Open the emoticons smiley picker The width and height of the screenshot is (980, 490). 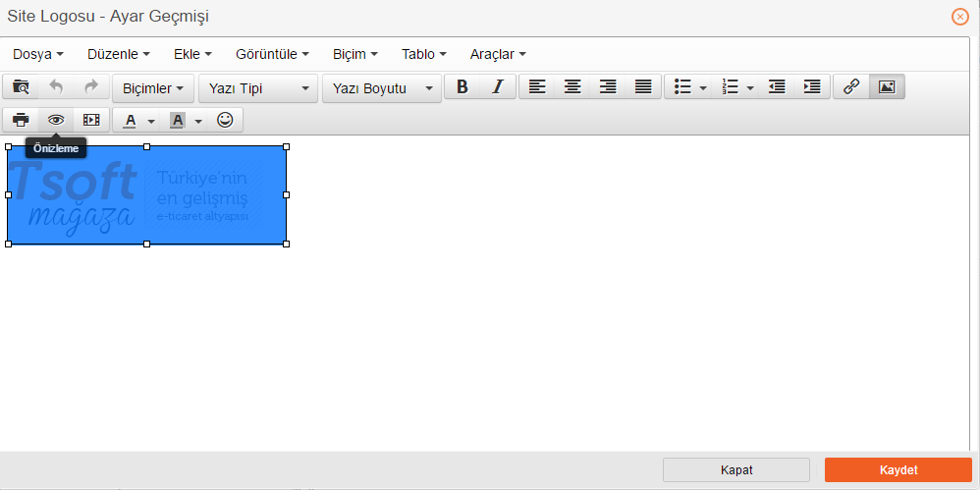click(x=225, y=120)
